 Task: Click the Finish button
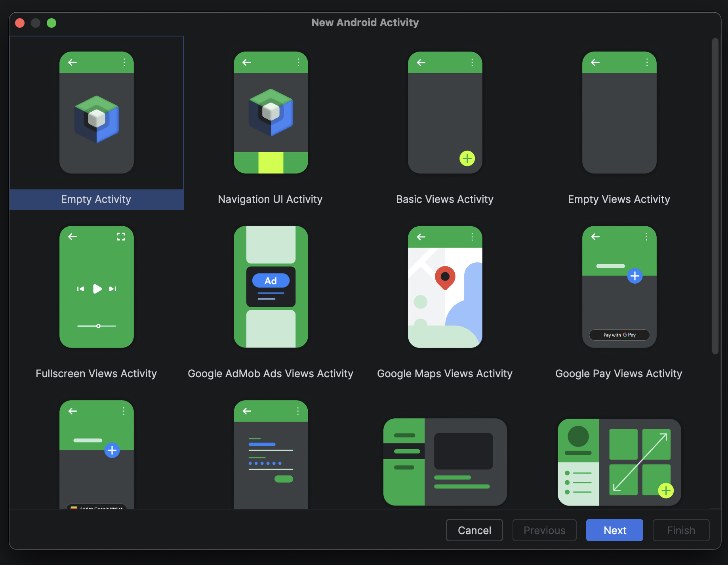tap(681, 530)
